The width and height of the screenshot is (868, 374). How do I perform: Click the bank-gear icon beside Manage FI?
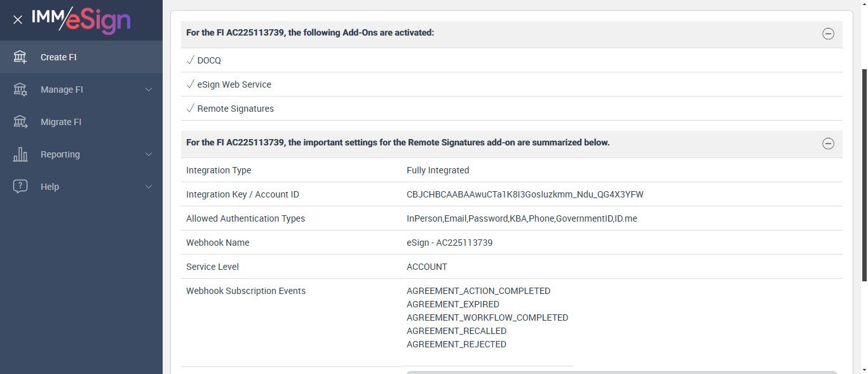coord(20,90)
